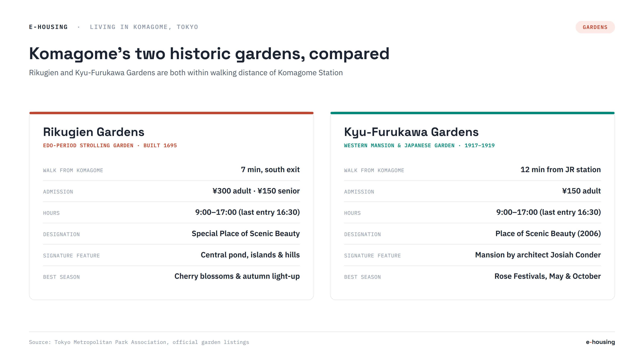
Task: Click the 'Kyu-Furukawa Gardens' card heading
Action: click(x=411, y=132)
